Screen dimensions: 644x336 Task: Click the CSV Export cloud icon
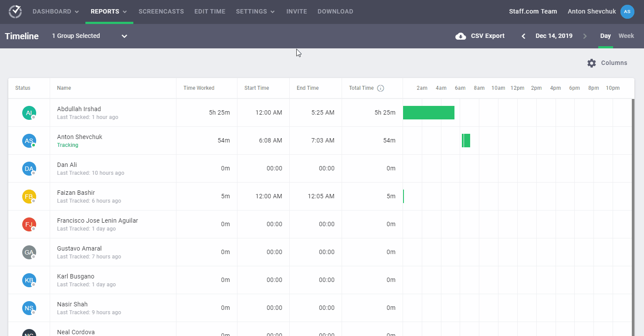click(461, 36)
